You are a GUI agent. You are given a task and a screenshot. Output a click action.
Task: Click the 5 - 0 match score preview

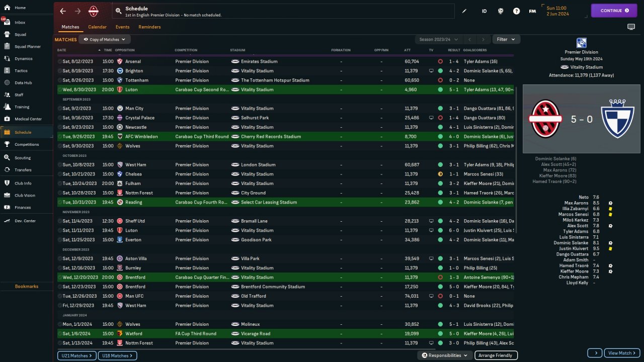tap(582, 119)
